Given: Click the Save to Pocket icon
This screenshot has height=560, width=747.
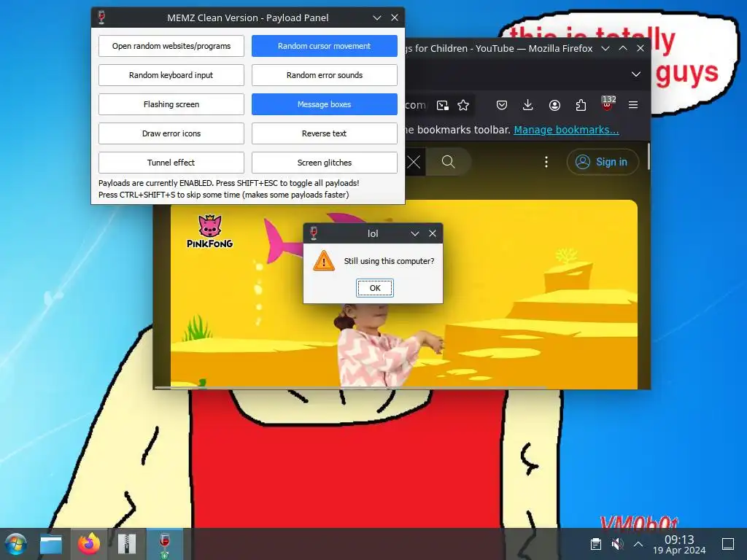Looking at the screenshot, I should (501, 105).
